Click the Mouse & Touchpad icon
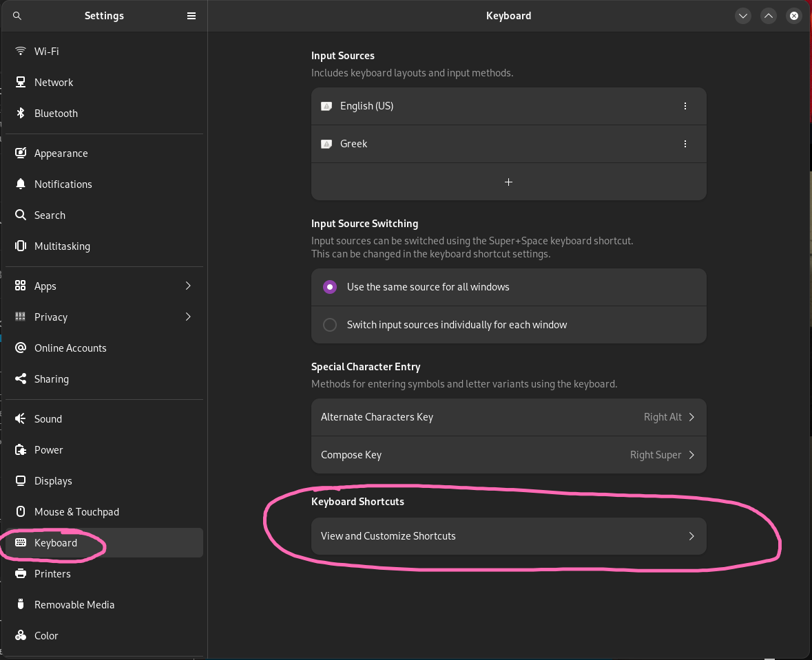Image resolution: width=812 pixels, height=660 pixels. point(20,511)
